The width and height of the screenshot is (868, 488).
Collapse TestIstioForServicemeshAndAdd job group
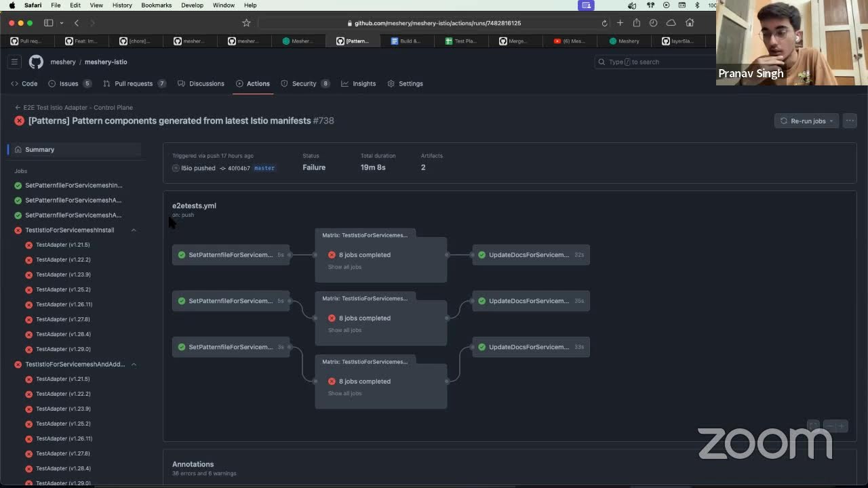coord(134,364)
